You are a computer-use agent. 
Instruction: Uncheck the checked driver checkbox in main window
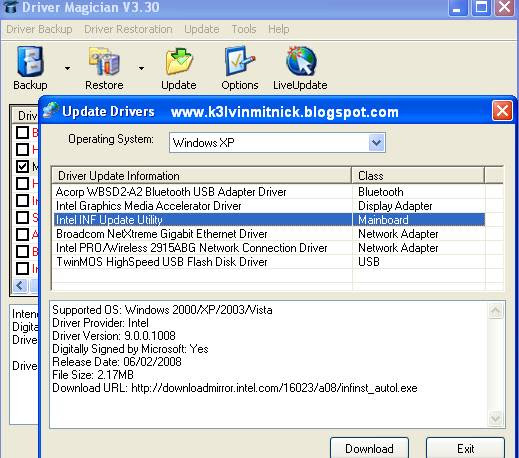tap(22, 166)
